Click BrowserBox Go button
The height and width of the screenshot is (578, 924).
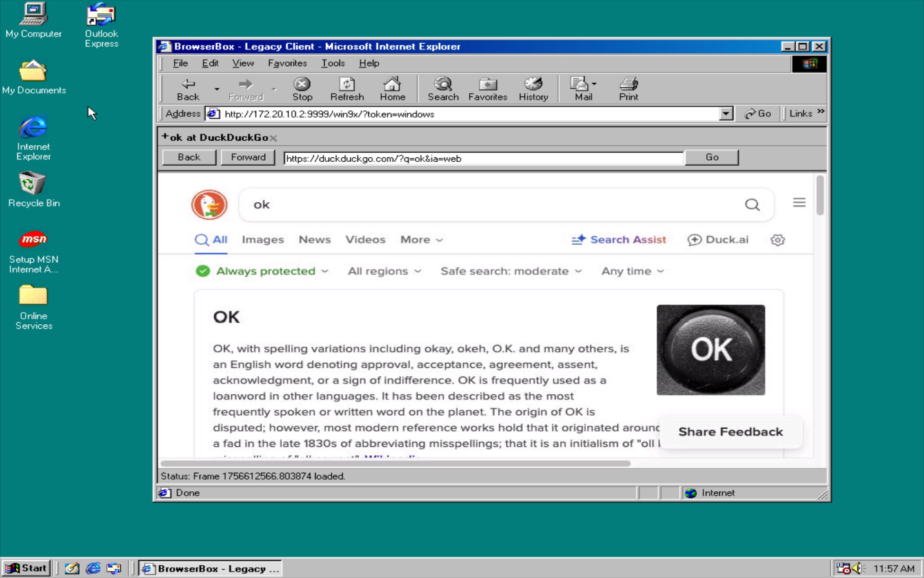(712, 157)
